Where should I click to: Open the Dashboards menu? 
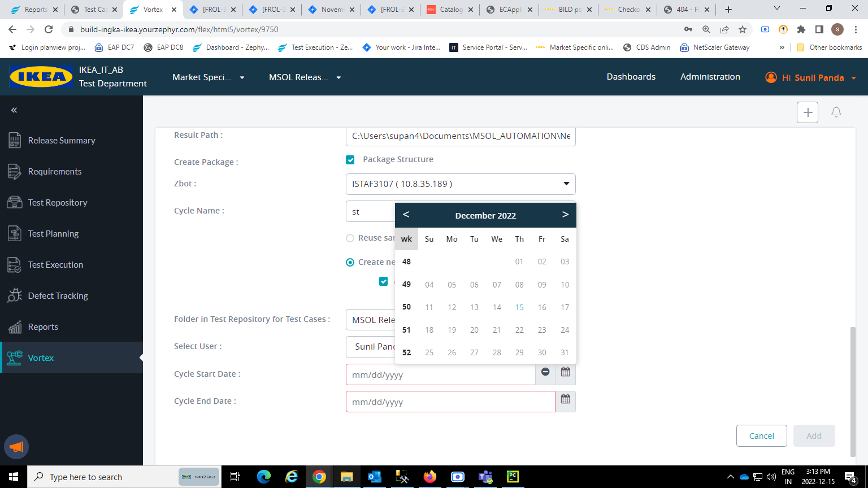[631, 77]
